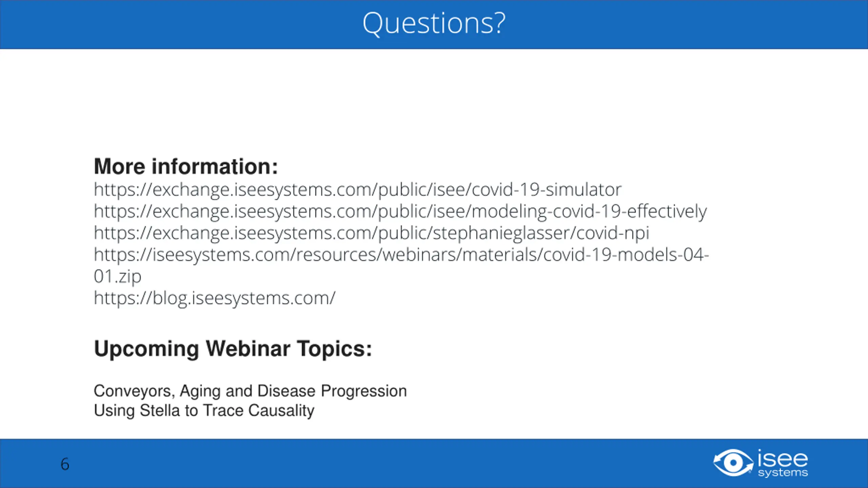
Task: Follow the stephanieglasser covid-npi link
Action: pos(371,233)
